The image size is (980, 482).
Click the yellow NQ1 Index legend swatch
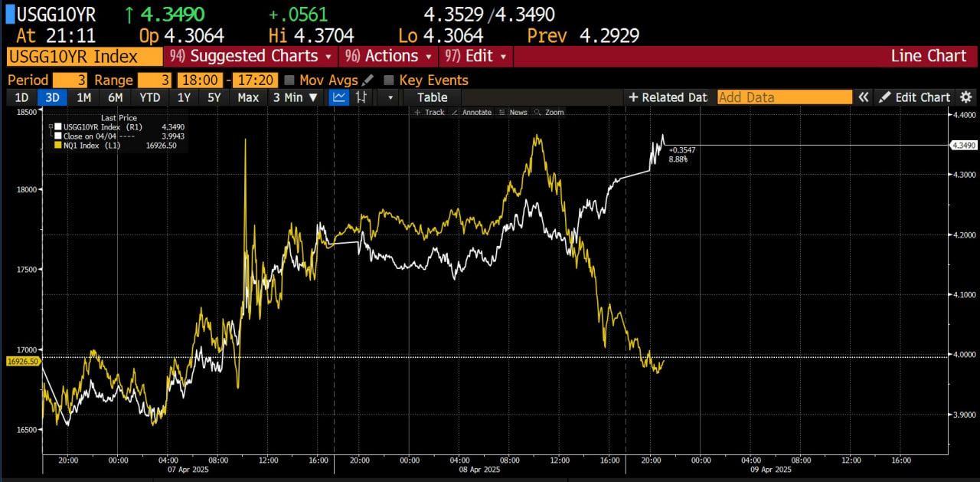click(x=58, y=144)
